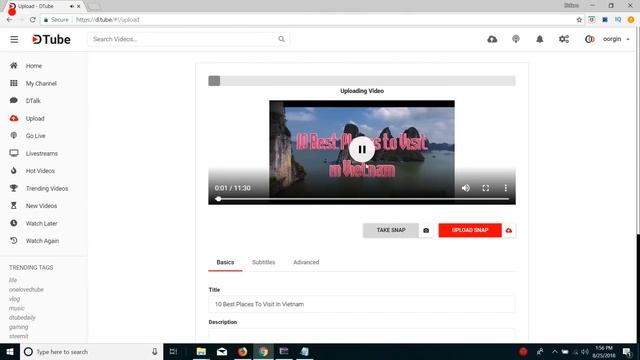Click the Title input field
The height and width of the screenshot is (360, 640).
[x=362, y=304]
